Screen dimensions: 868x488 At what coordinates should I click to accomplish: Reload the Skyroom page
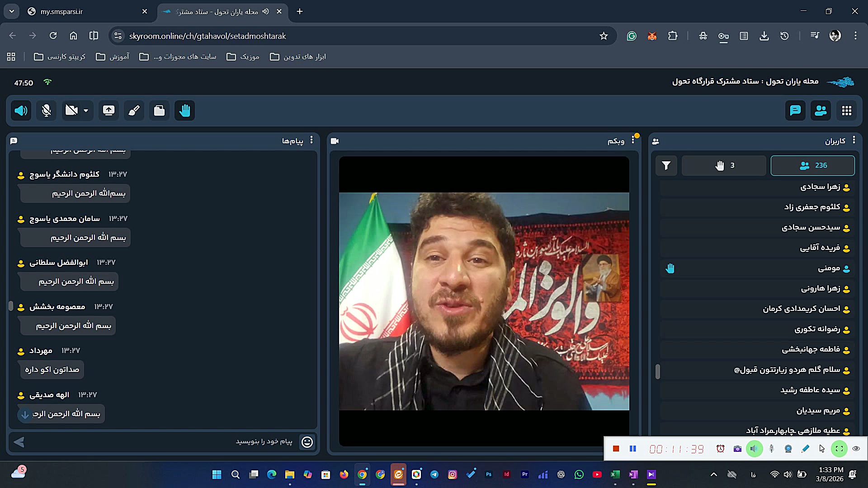[x=53, y=36]
